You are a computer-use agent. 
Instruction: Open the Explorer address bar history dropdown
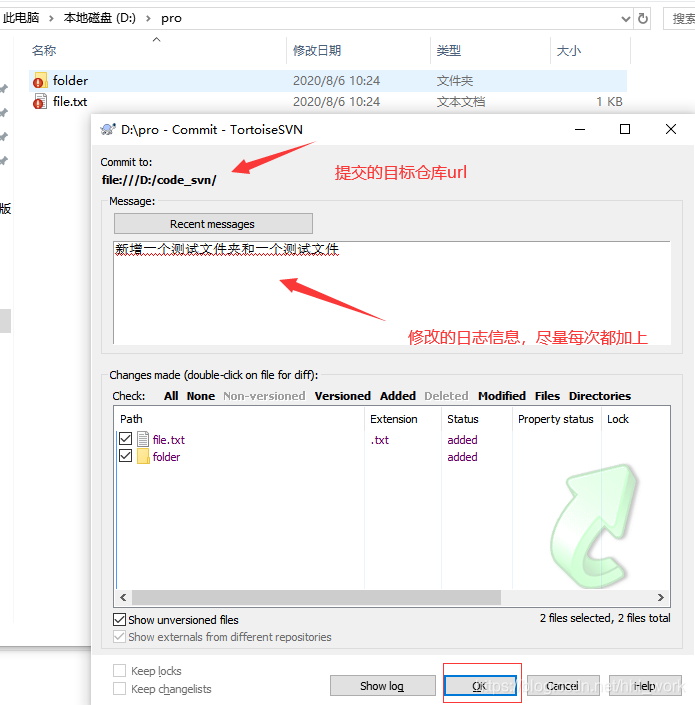pyautogui.click(x=625, y=19)
